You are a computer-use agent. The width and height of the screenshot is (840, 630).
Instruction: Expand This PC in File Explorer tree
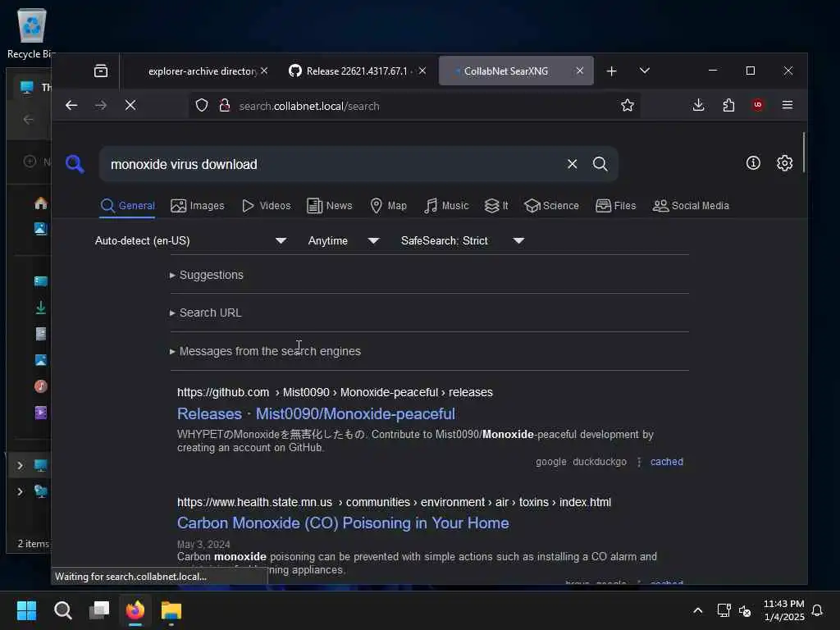[x=20, y=465]
